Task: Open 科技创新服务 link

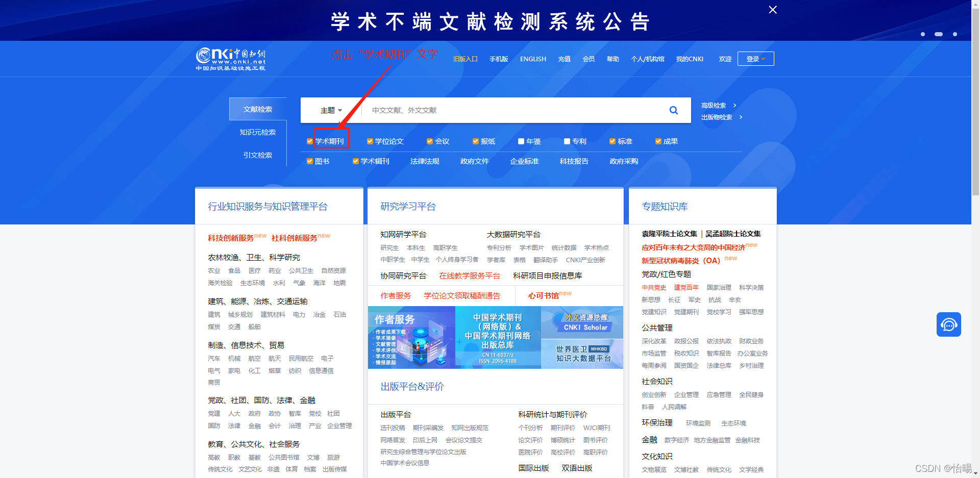Action: coord(231,238)
